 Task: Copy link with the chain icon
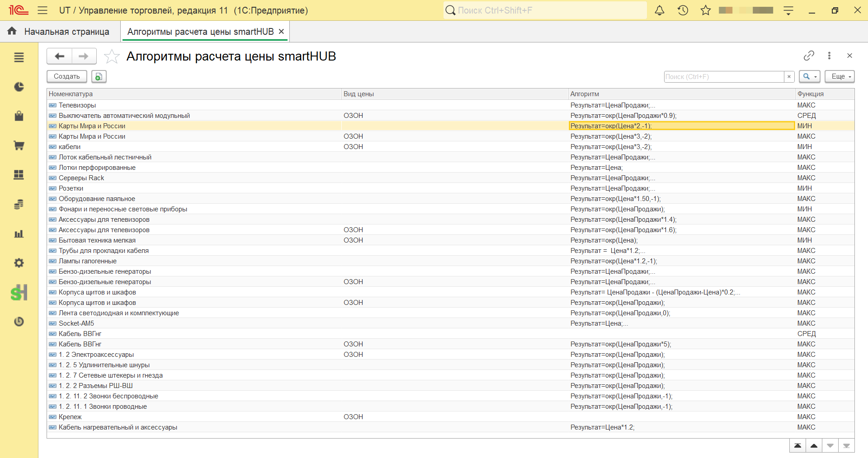pos(809,56)
